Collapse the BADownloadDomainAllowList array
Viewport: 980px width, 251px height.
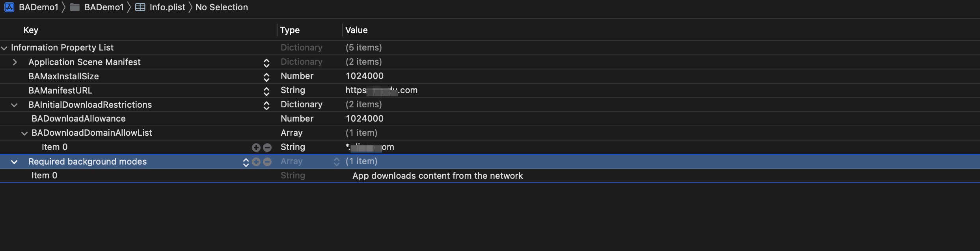[x=24, y=133]
